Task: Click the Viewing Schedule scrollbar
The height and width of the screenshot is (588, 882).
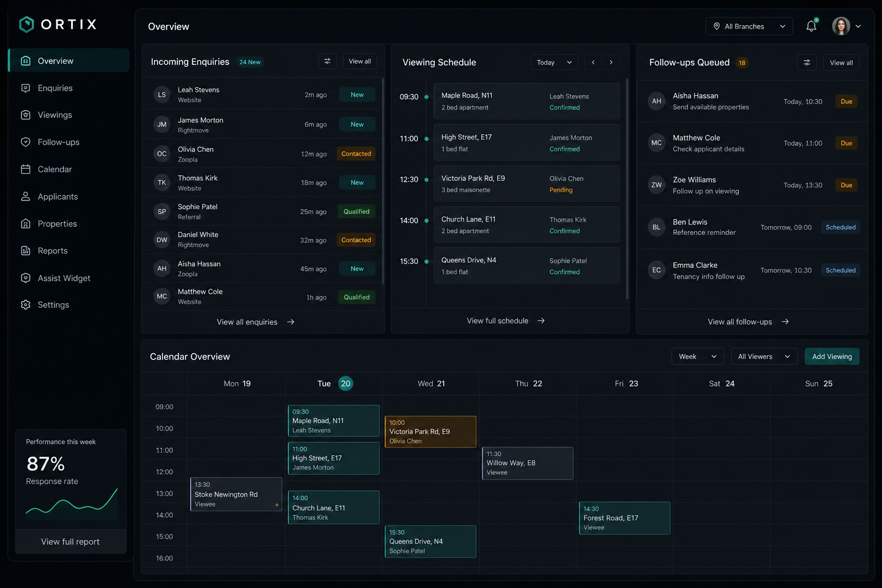Action: pos(627,189)
